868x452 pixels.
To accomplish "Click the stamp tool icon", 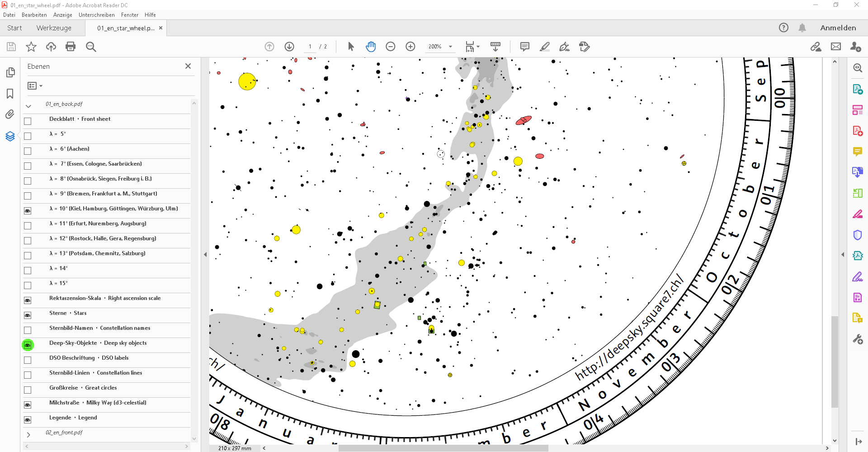I will [585, 47].
